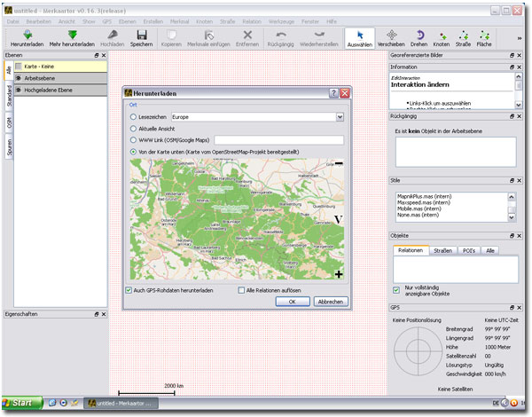Select the Aktuelle Ansicht radio option
The width and height of the screenshot is (532, 417).
click(x=134, y=128)
